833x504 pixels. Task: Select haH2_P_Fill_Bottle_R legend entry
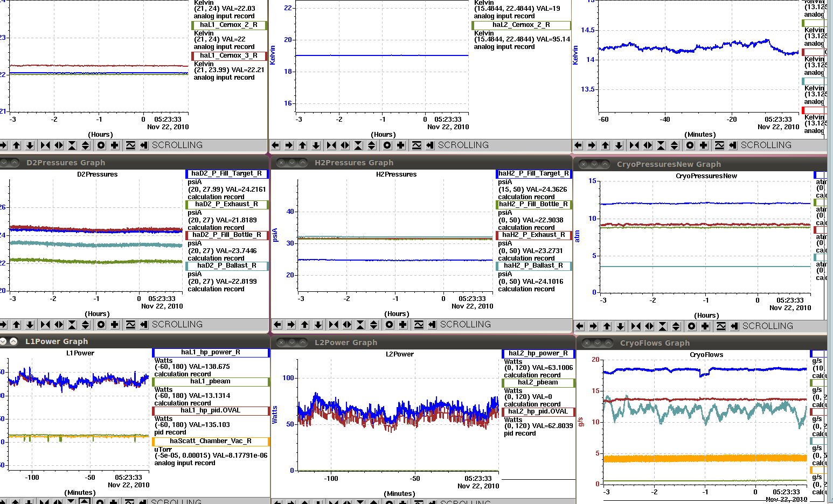(x=534, y=204)
